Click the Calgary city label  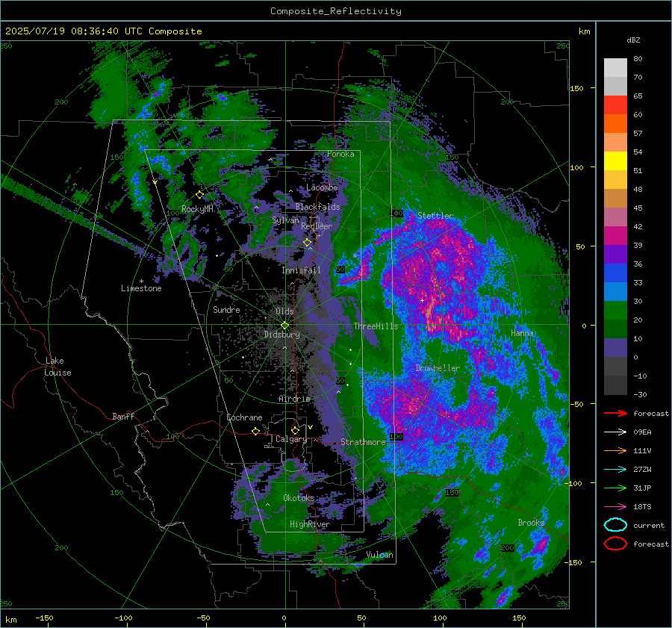click(291, 439)
